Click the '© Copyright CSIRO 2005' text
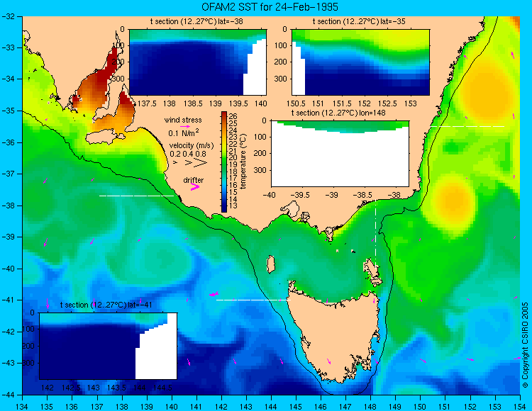532x411 pixels. click(x=525, y=345)
